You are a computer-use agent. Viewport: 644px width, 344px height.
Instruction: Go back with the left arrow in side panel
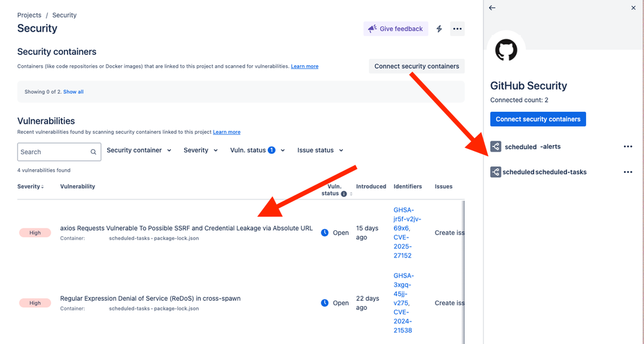492,8
